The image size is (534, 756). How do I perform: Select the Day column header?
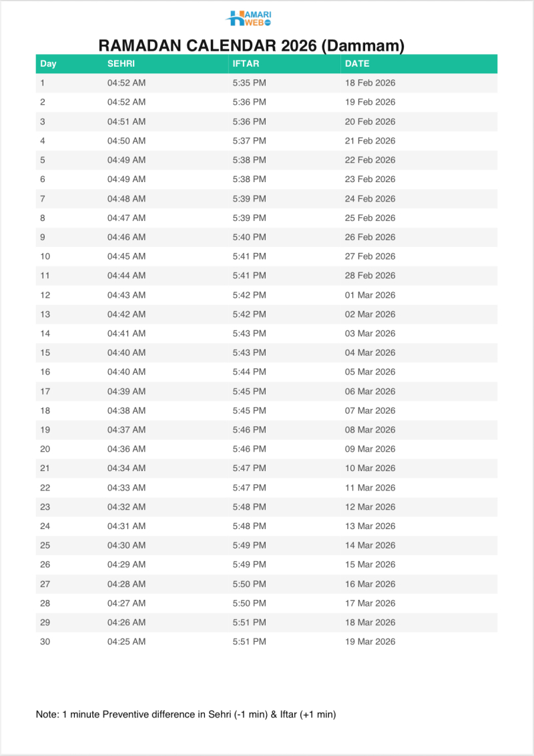click(x=48, y=64)
